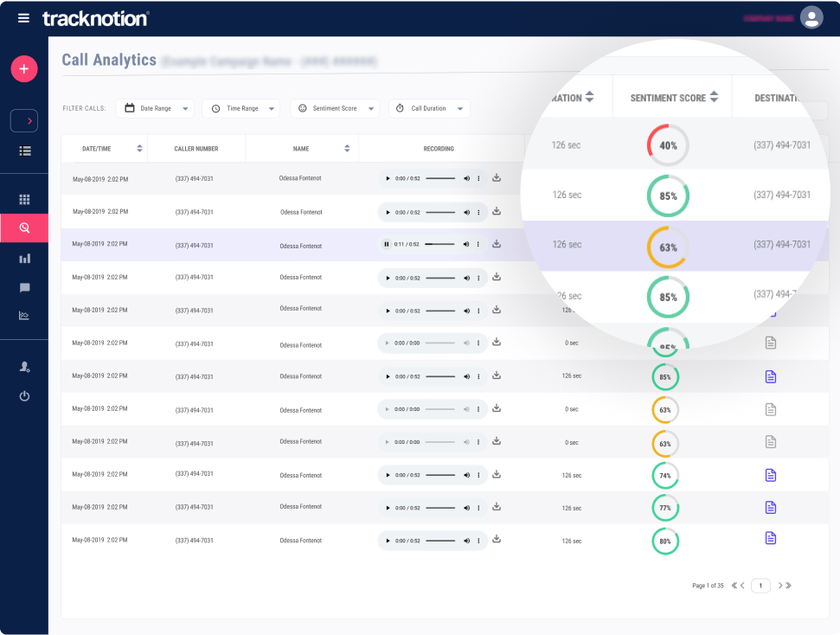This screenshot has width=840, height=635.
Task: Expand the sidebar with the arrow button
Action: click(x=24, y=121)
